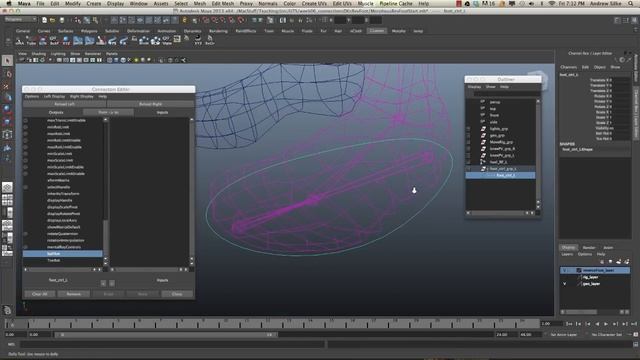Click the playback range slider bar

coord(166,335)
